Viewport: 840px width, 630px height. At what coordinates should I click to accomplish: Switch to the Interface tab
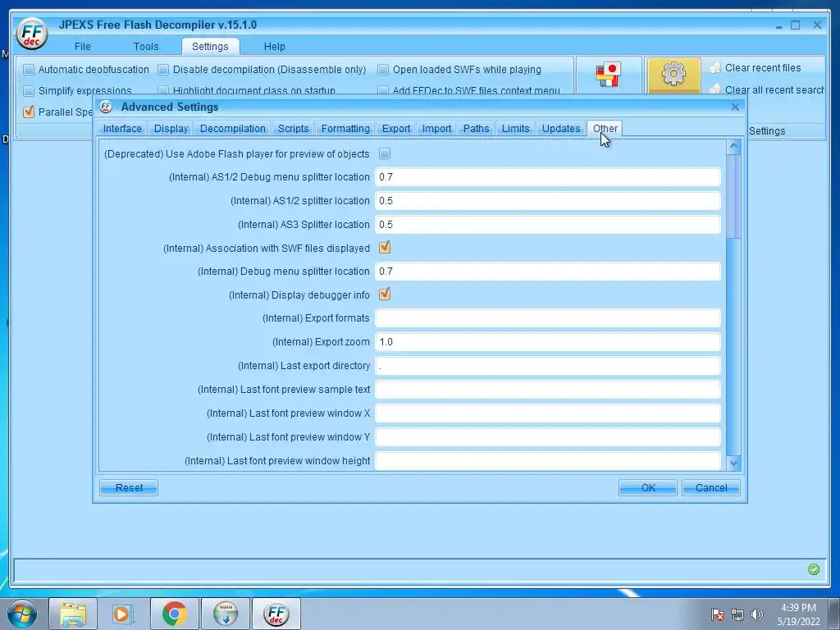[x=122, y=129]
